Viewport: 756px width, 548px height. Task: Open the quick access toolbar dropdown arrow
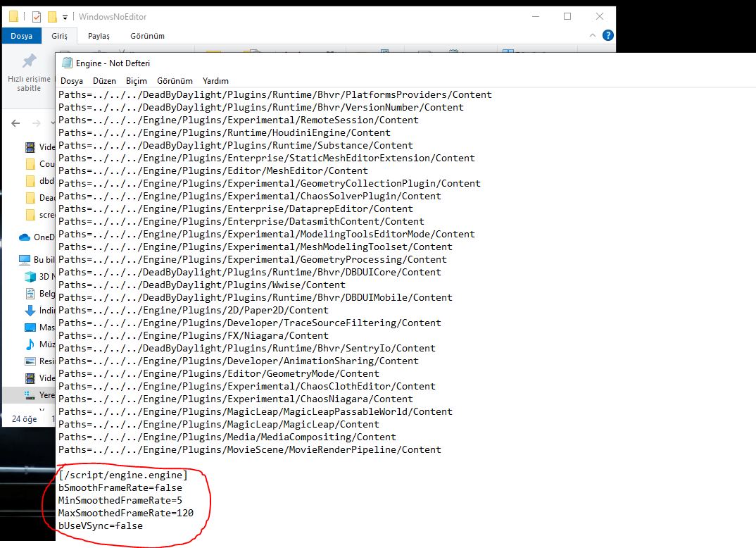(65, 18)
